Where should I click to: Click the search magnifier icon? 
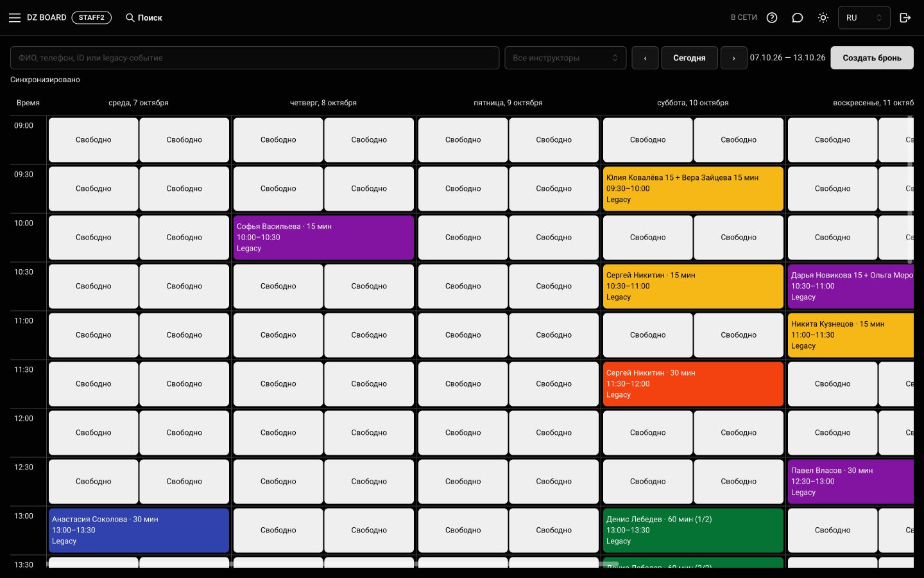[x=130, y=18]
